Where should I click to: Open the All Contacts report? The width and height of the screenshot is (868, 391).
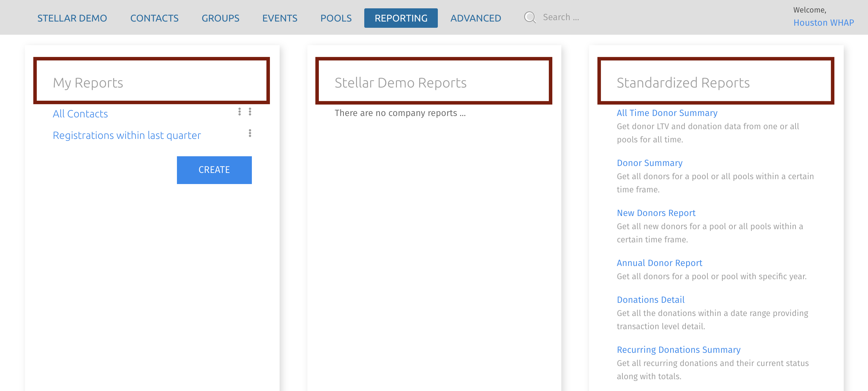tap(80, 114)
